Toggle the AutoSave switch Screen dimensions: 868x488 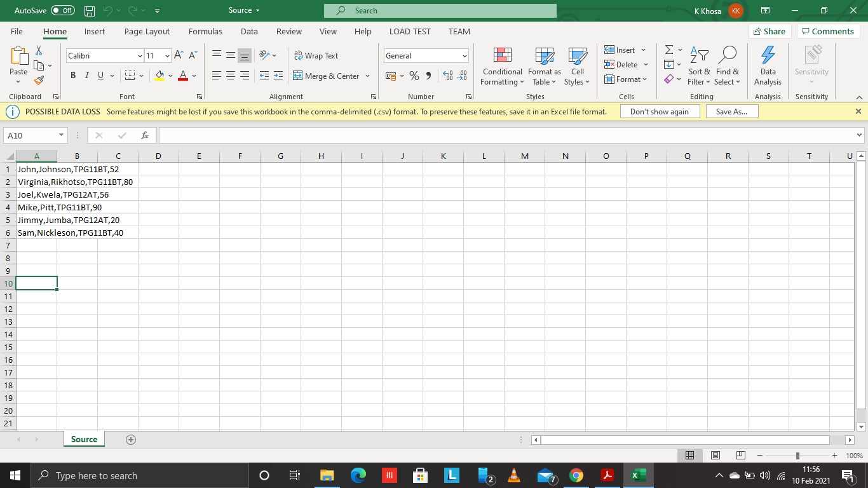point(62,10)
